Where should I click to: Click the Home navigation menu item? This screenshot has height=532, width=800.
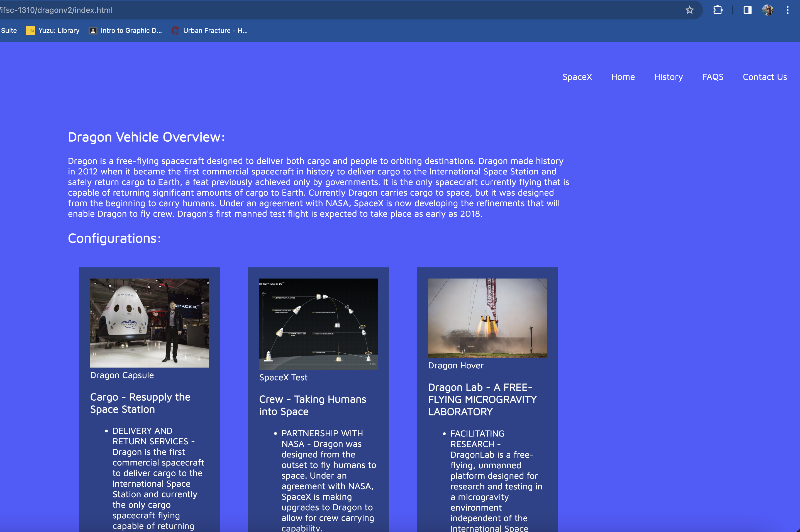click(623, 77)
